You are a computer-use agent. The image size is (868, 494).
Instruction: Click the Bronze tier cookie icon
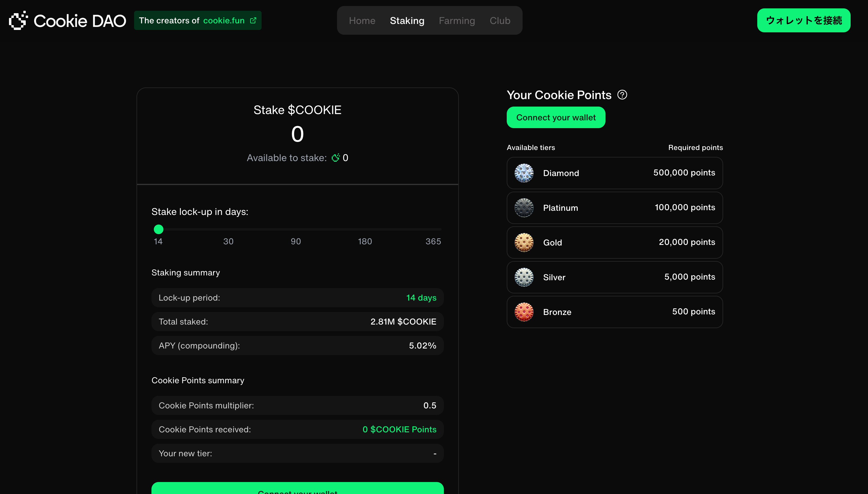[x=523, y=312]
